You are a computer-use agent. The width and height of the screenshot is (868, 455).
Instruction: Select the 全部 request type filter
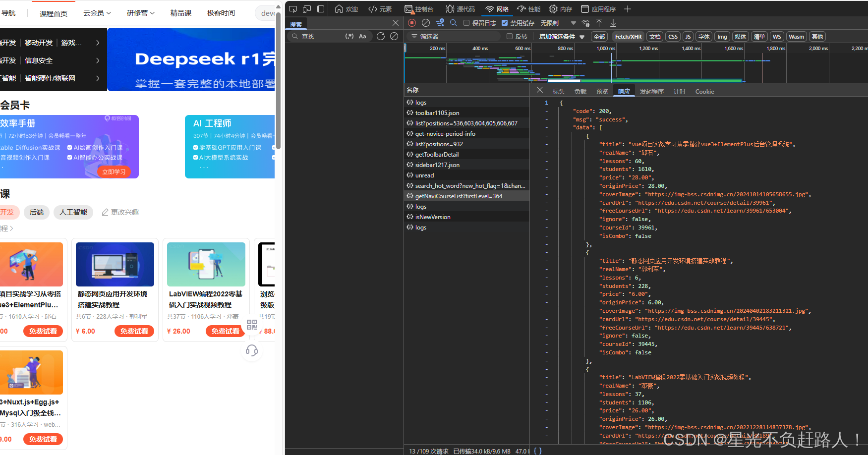[x=599, y=36]
